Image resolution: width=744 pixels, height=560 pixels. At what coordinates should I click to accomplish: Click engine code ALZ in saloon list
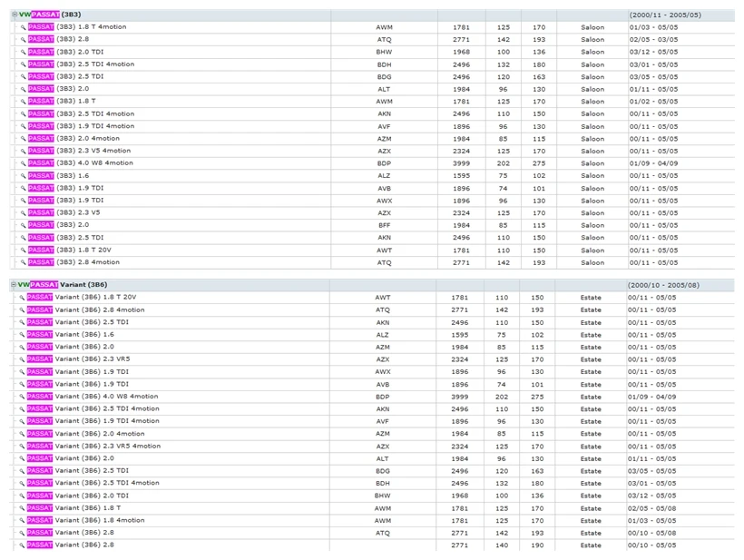(384, 175)
